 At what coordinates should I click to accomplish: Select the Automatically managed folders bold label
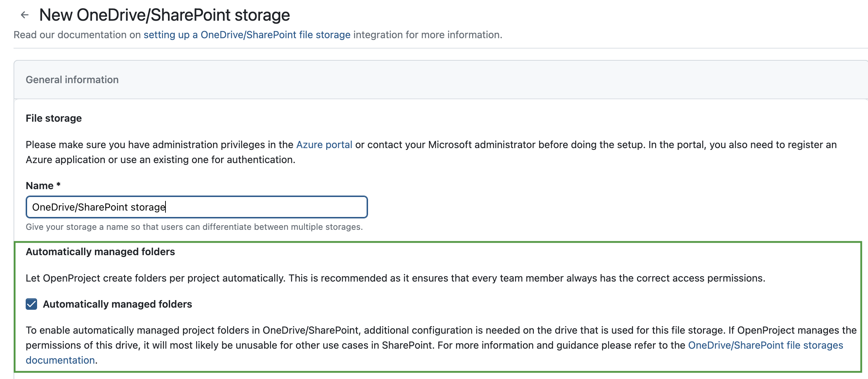[x=117, y=304]
